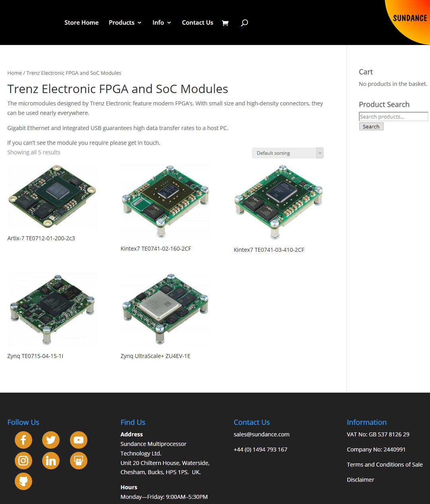
Task: Open the shopping cart icon
Action: [225, 23]
